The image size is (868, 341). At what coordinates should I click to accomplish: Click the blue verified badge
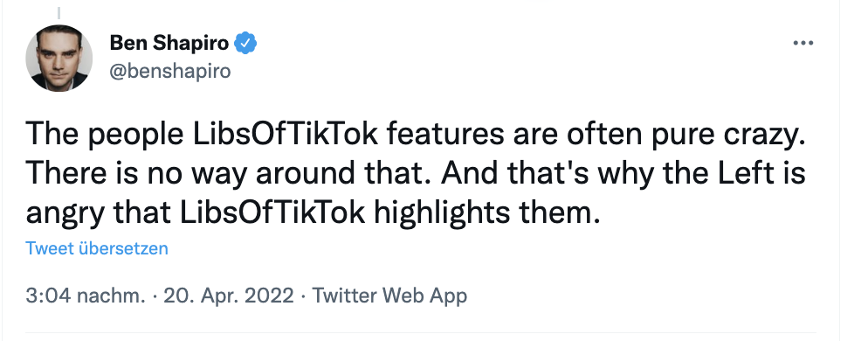click(245, 43)
